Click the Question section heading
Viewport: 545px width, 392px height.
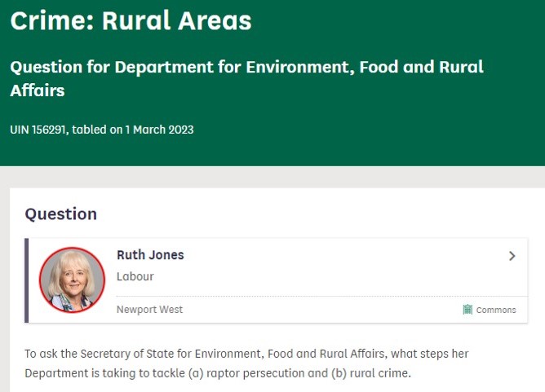click(x=61, y=214)
